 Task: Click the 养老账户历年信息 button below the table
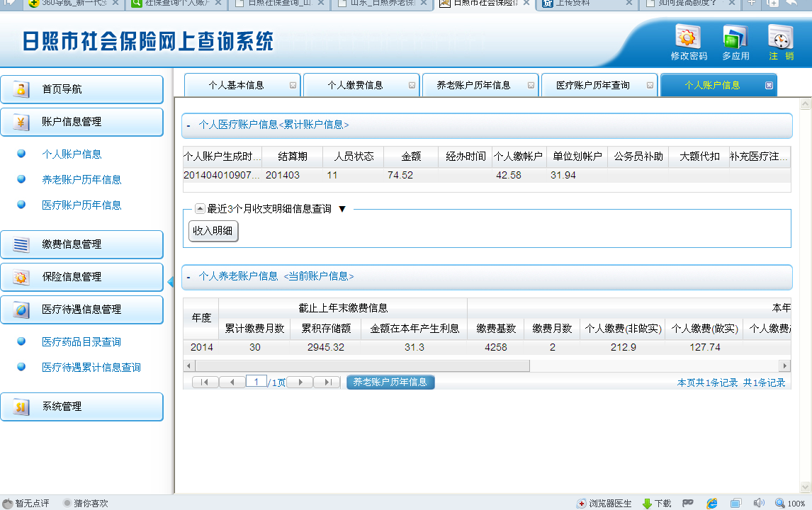(x=390, y=382)
